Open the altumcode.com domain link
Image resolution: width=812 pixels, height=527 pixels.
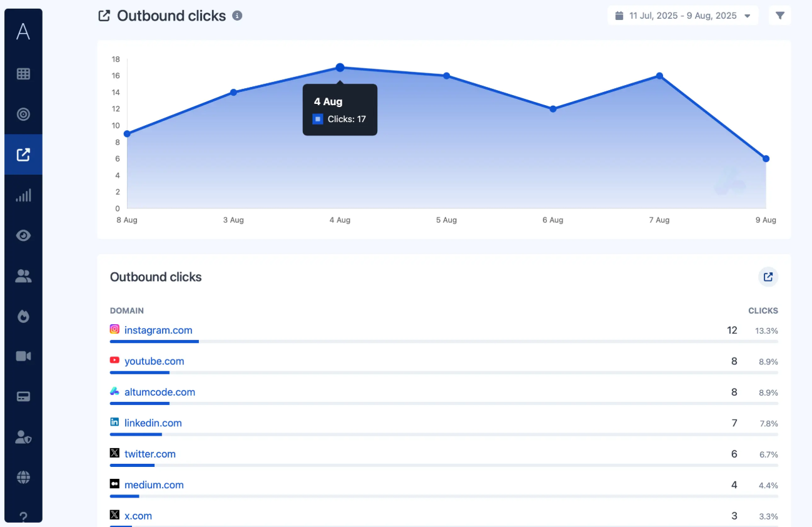tap(160, 392)
